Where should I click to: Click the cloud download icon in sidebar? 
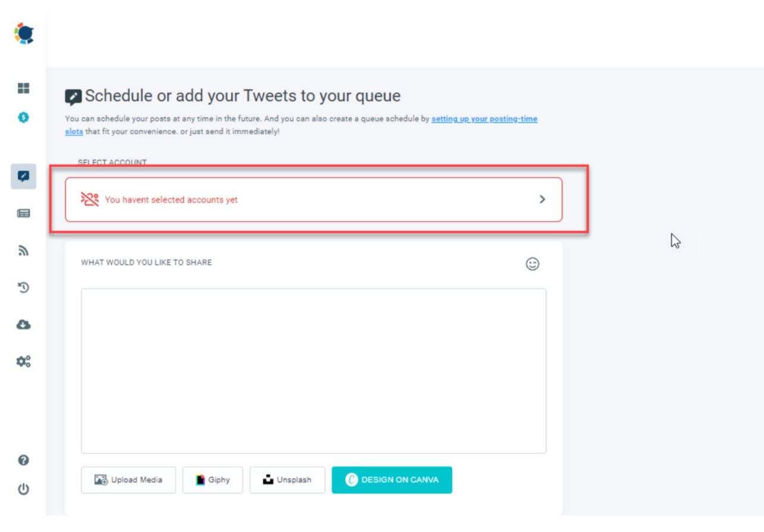(x=23, y=324)
